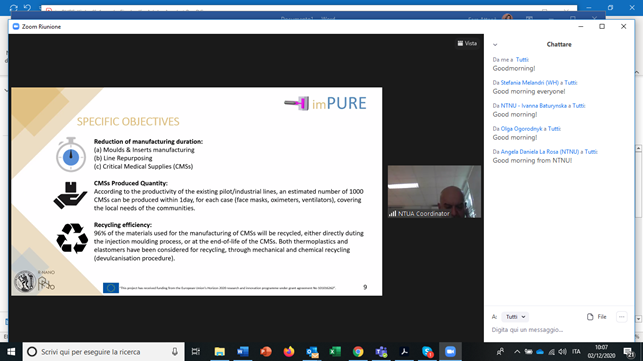Open the chat more options ellipsis
Viewport: 643px width, 361px height.
[x=622, y=317]
